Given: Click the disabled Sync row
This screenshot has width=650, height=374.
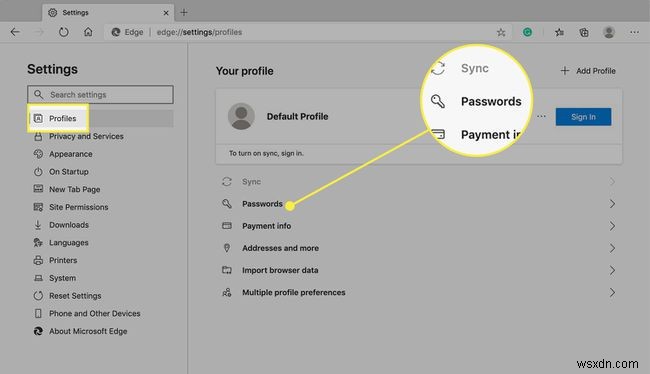Looking at the screenshot, I should (419, 182).
